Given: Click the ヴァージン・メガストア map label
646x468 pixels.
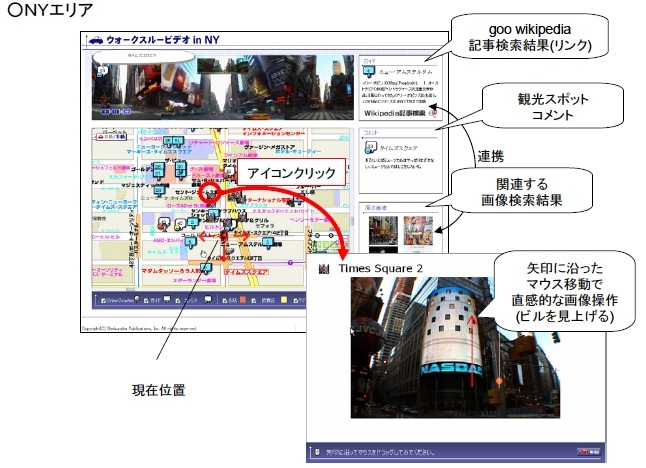Looking at the screenshot, I should pyautogui.click(x=270, y=147).
